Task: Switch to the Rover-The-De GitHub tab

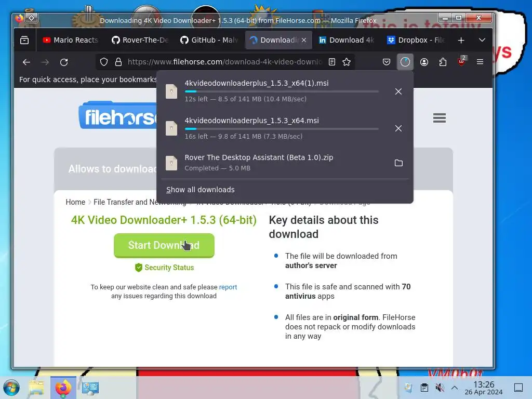Action: tap(140, 40)
